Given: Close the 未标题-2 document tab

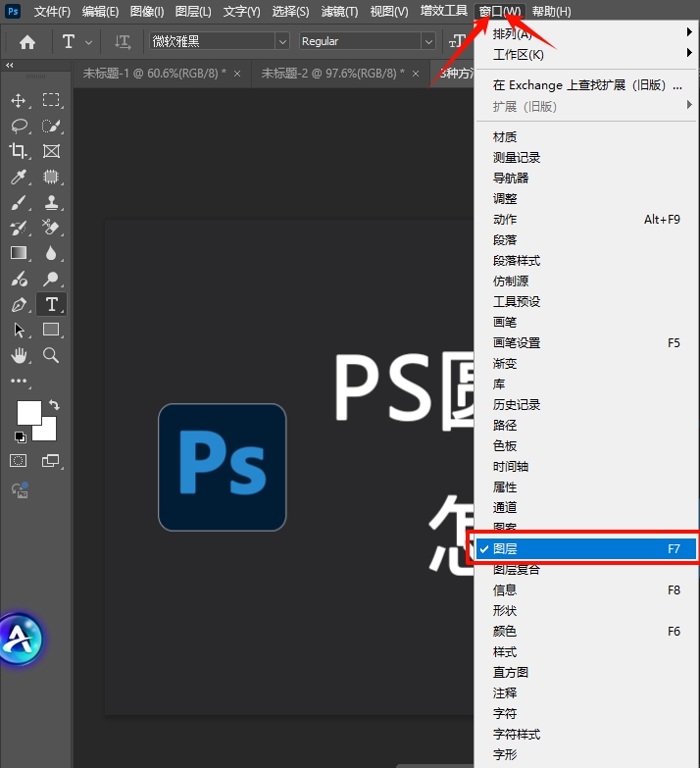Looking at the screenshot, I should (416, 74).
